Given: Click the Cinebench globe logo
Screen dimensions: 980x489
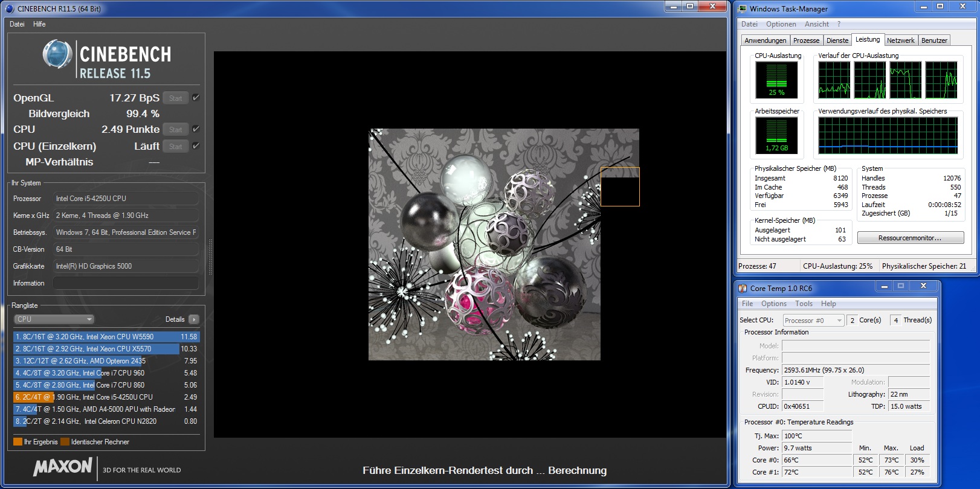Looking at the screenshot, I should (x=57, y=54).
